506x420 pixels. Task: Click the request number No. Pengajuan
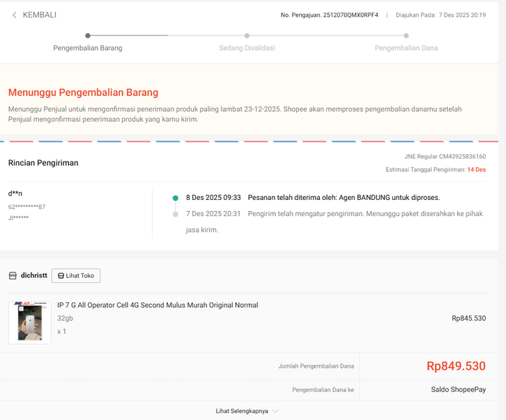tap(329, 15)
